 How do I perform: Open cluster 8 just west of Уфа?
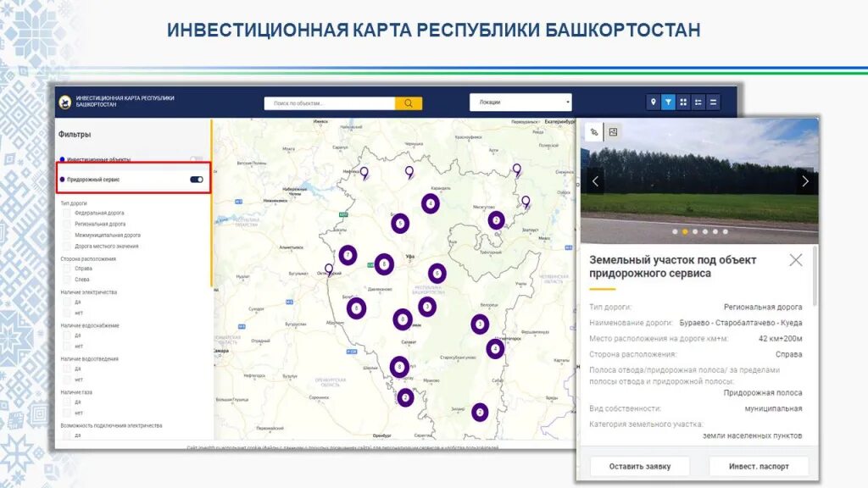[x=384, y=264]
